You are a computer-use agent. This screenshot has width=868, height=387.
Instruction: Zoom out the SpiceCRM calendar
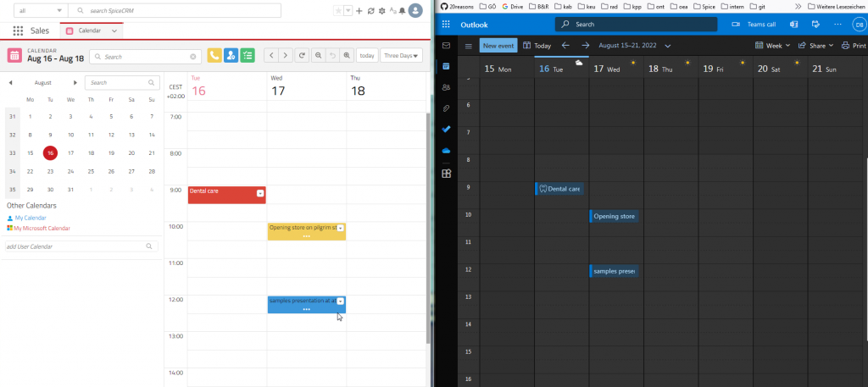point(319,55)
